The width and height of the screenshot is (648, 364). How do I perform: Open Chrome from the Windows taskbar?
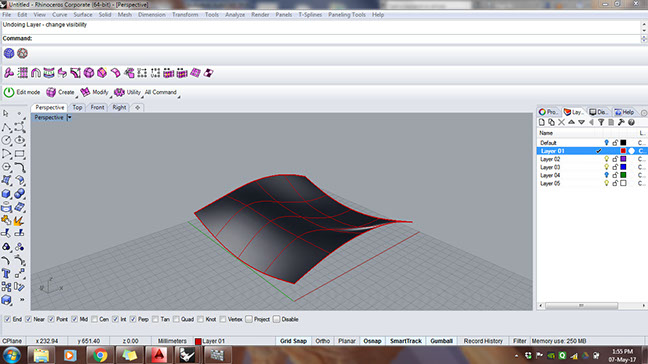[100, 355]
